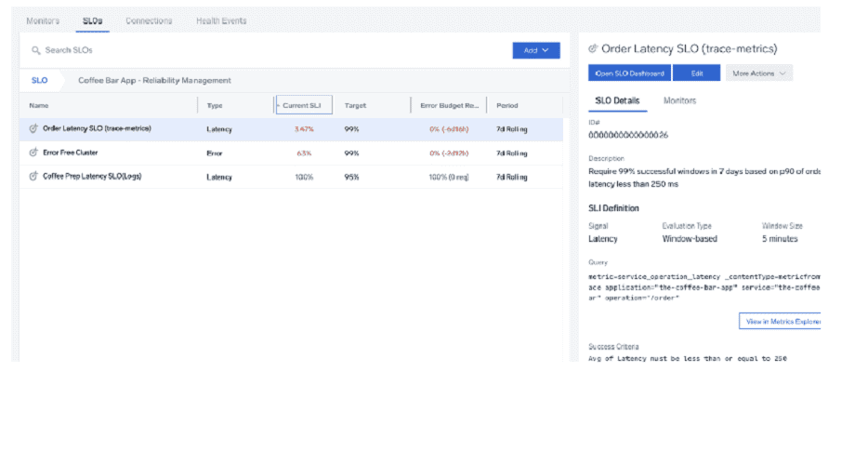Click the search magnifier icon
Image resolution: width=868 pixels, height=465 pixels.
[36, 50]
